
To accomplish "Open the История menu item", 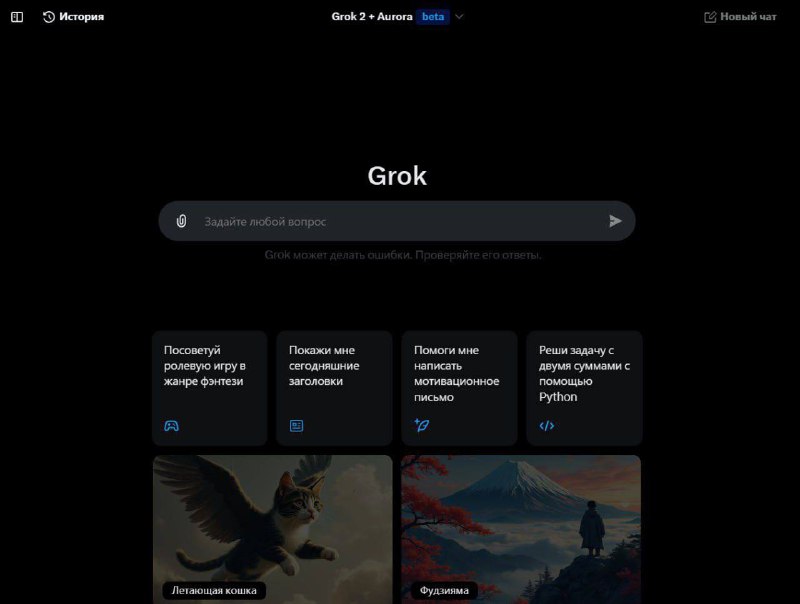I will (73, 17).
